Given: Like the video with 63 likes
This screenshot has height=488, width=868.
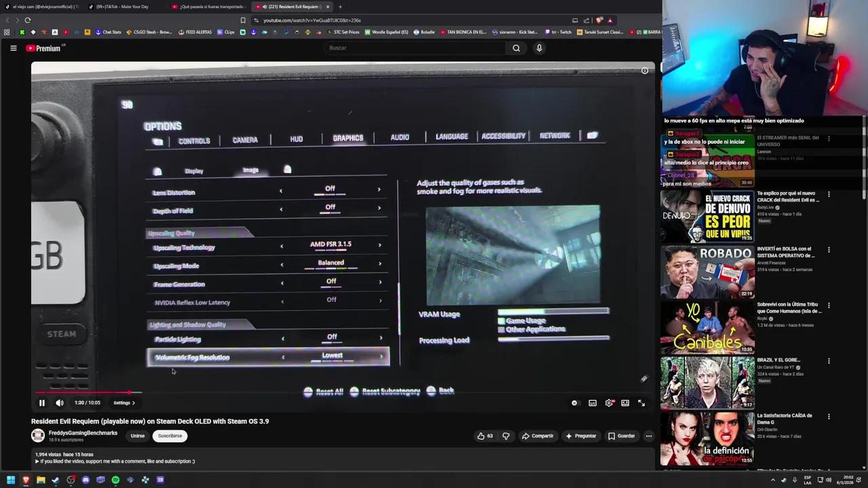Looking at the screenshot, I should pyautogui.click(x=486, y=436).
